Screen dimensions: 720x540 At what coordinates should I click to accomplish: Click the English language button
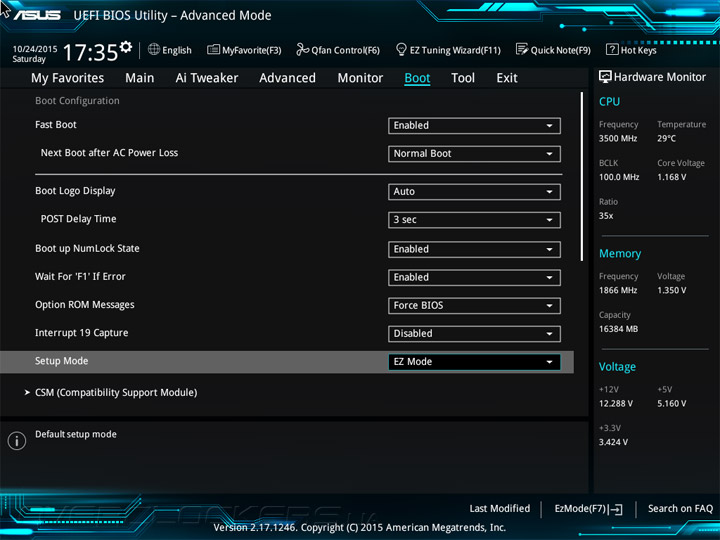[x=170, y=50]
